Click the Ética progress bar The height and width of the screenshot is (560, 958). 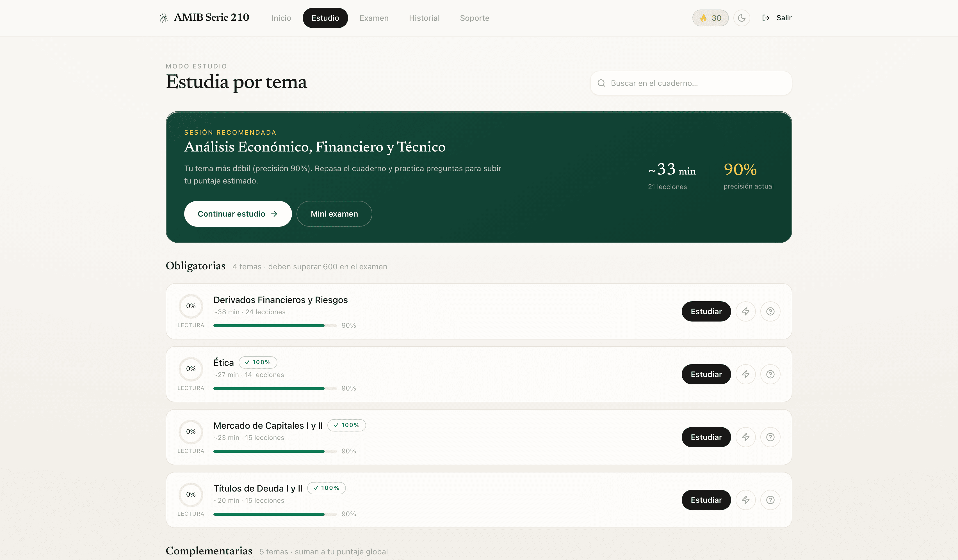[275, 388]
